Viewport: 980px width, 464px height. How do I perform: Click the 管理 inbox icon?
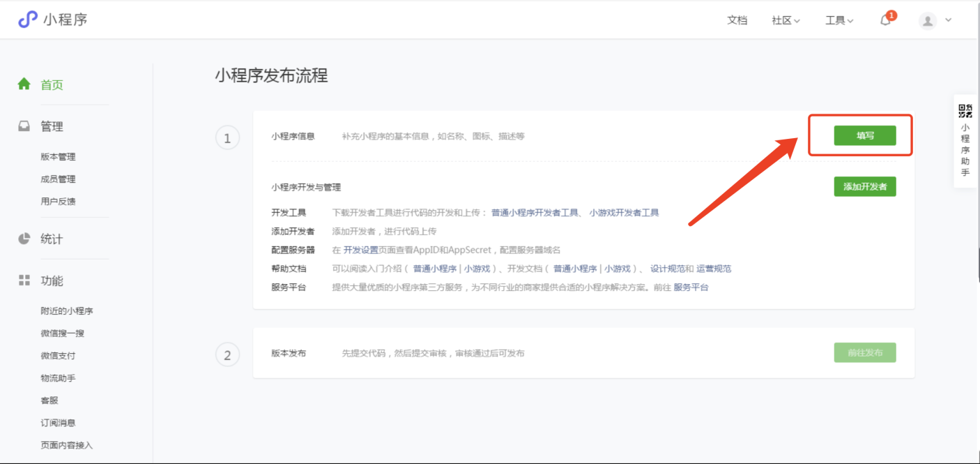[24, 126]
